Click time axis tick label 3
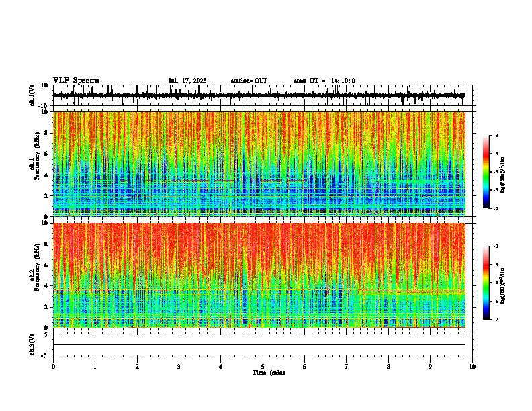Image resolution: width=532 pixels, height=411 pixels. (179, 367)
